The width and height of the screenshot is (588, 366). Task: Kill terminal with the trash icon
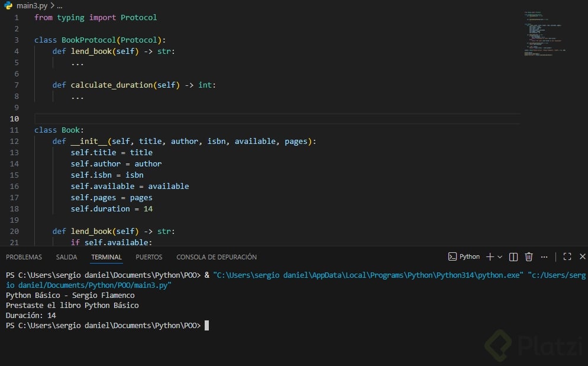[x=529, y=256]
